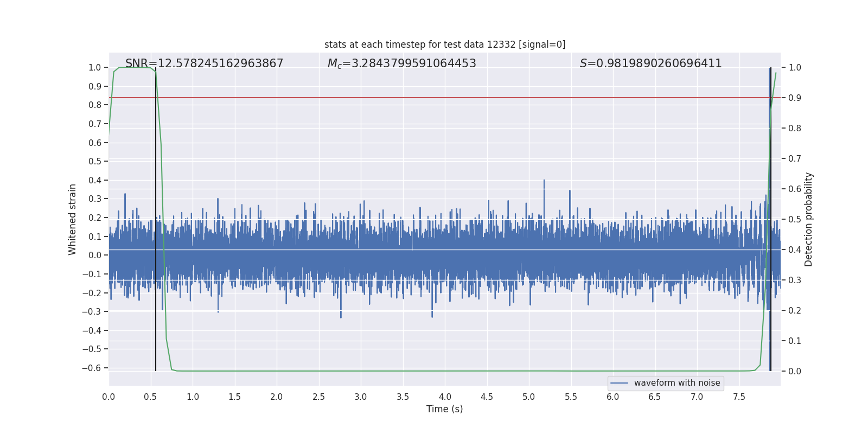Viewport: 868px width, 434px height.
Task: Click the time axis tick label 2.5
Action: [x=319, y=397]
